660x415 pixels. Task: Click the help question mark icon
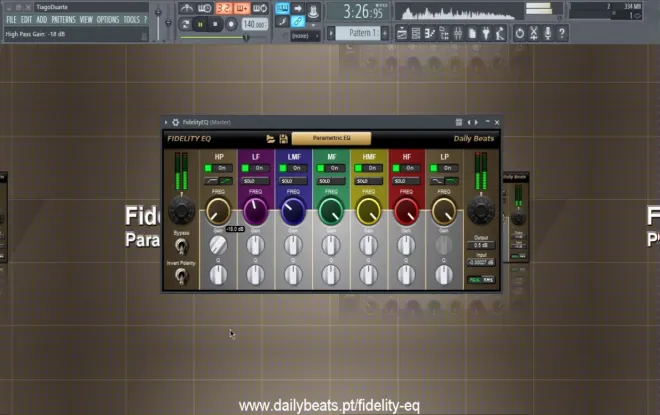pyautogui.click(x=562, y=33)
